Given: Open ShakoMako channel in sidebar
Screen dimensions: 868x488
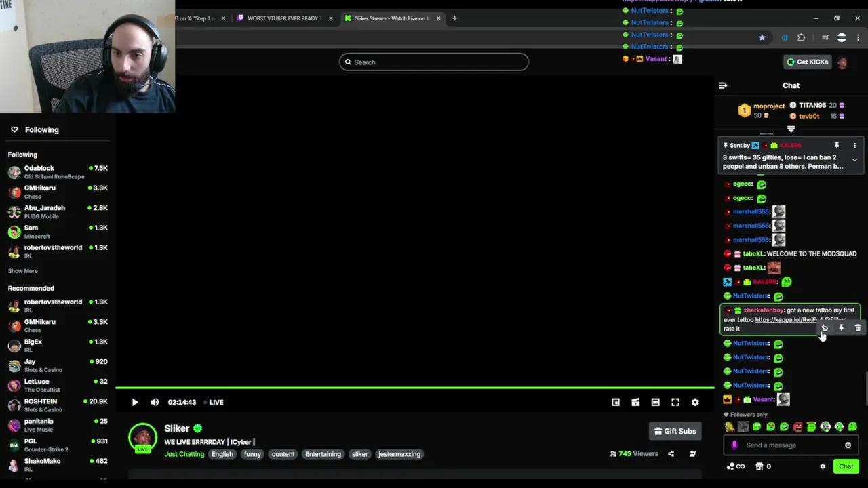Looking at the screenshot, I should 58,465.
